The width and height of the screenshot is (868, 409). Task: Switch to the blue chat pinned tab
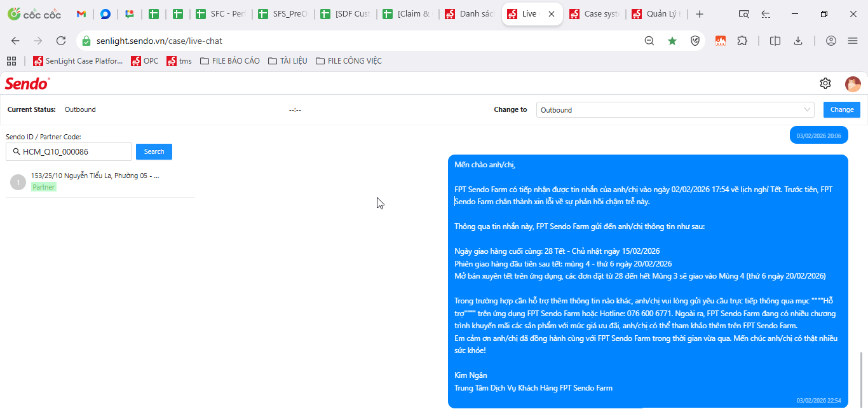105,14
